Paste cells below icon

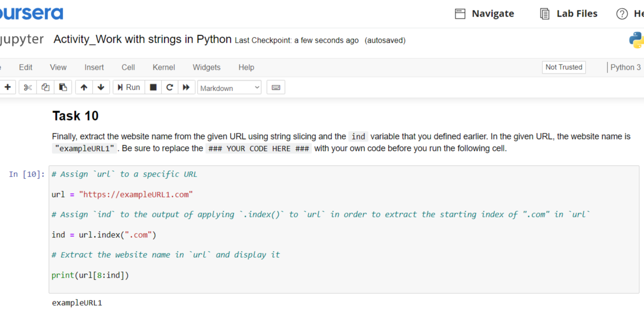(x=63, y=87)
